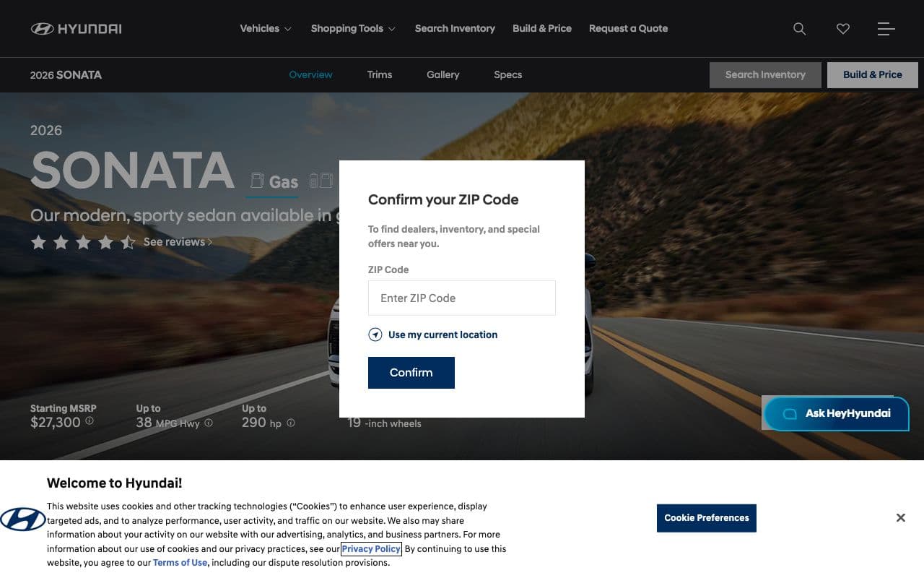Screen dimensions: 924x578
Task: Click the Build & Price button in subheader
Action: pos(873,75)
